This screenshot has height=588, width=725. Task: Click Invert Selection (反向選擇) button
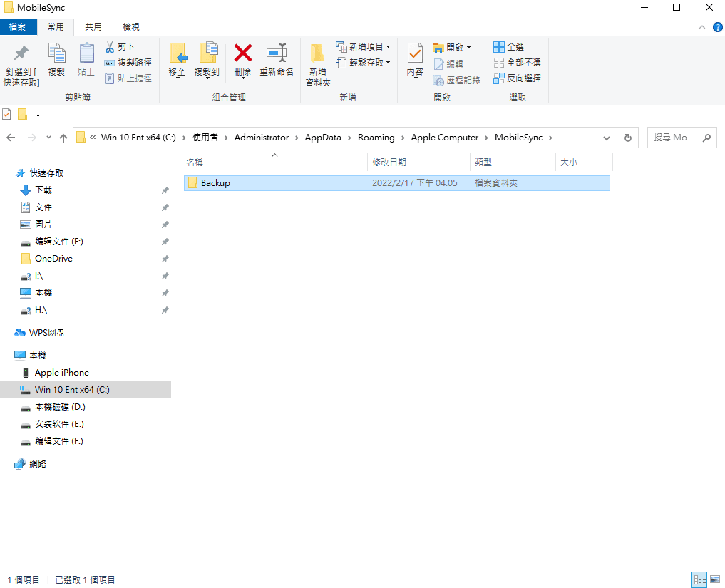click(x=517, y=78)
